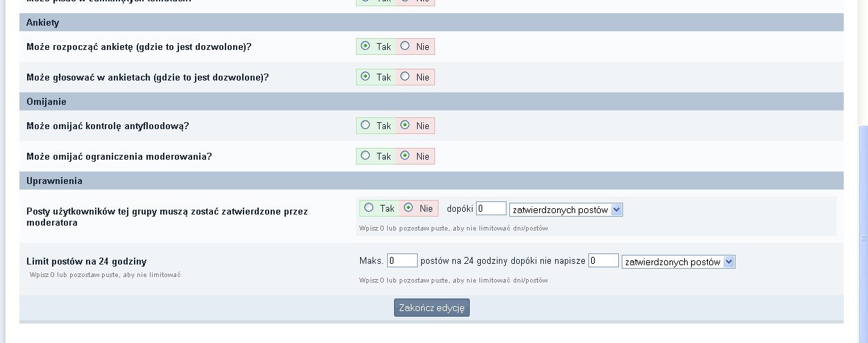This screenshot has height=343, width=868.
Task: Focus the Maks. posts input field
Action: click(x=402, y=260)
